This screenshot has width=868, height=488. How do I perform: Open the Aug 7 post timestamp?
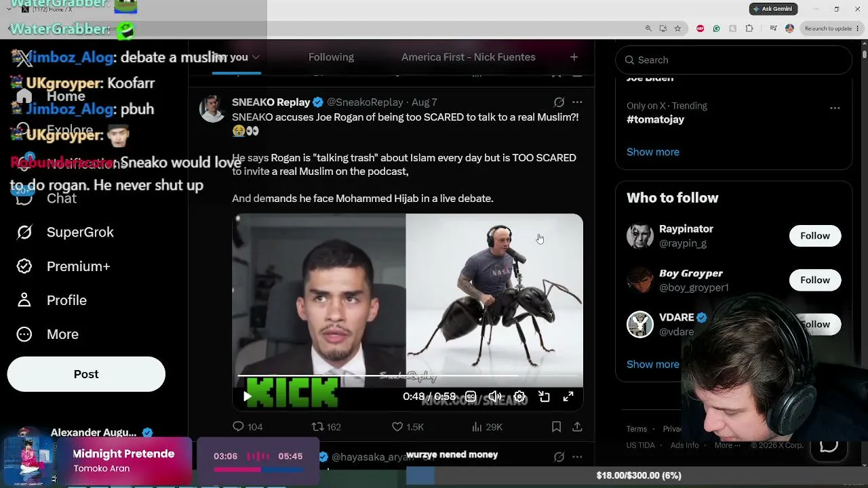pyautogui.click(x=424, y=102)
